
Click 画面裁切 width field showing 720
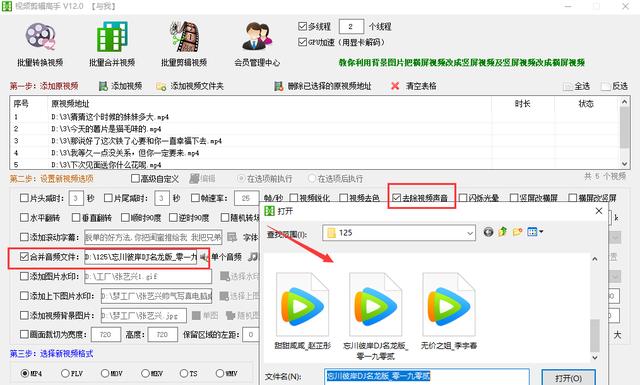(x=106, y=334)
